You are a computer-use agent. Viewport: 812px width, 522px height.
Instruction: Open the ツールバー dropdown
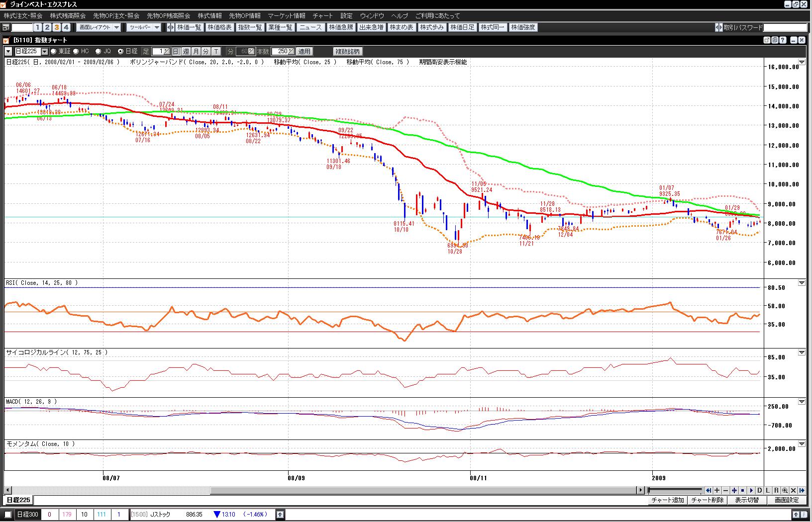(143, 27)
